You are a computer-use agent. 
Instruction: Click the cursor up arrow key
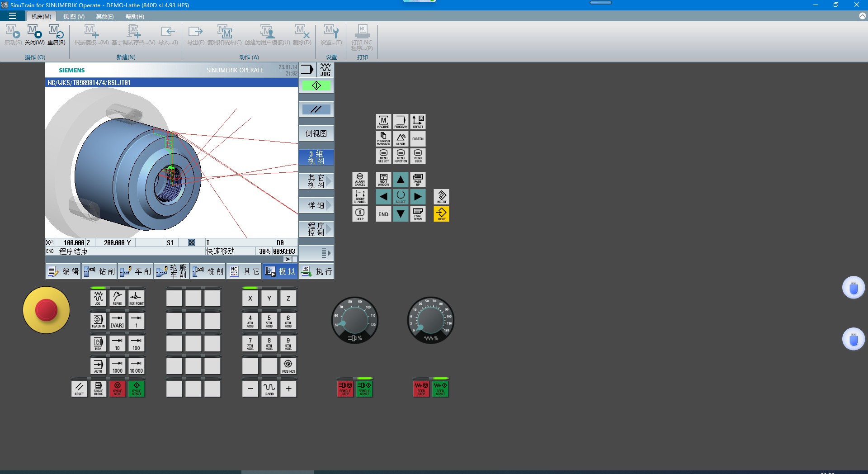click(x=401, y=180)
